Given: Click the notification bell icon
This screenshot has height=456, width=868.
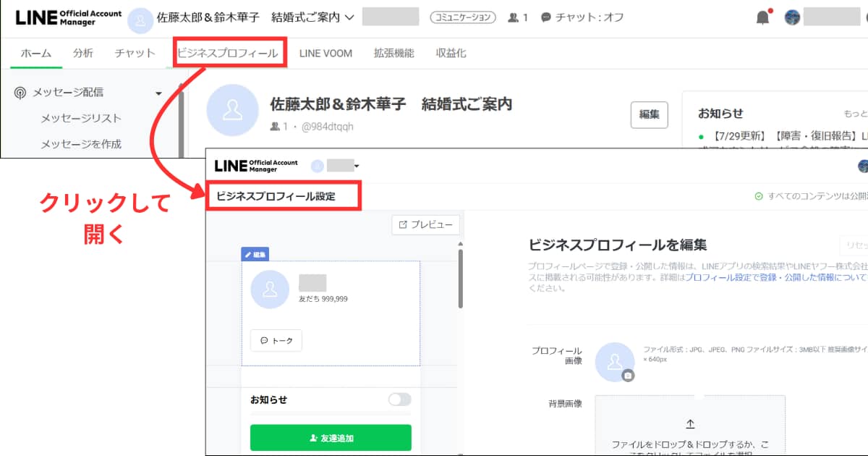Looking at the screenshot, I should click(762, 17).
